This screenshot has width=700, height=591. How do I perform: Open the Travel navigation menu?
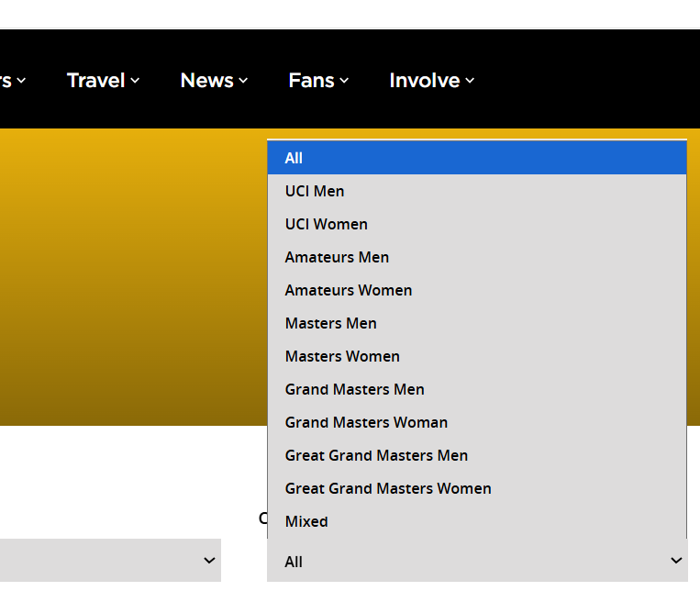tap(96, 81)
